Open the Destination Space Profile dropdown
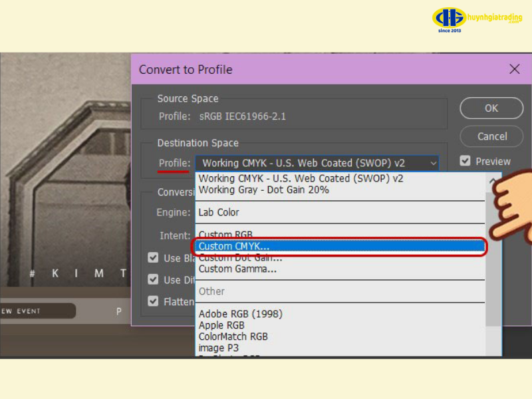Image resolution: width=532 pixels, height=399 pixels. pyautogui.click(x=434, y=163)
